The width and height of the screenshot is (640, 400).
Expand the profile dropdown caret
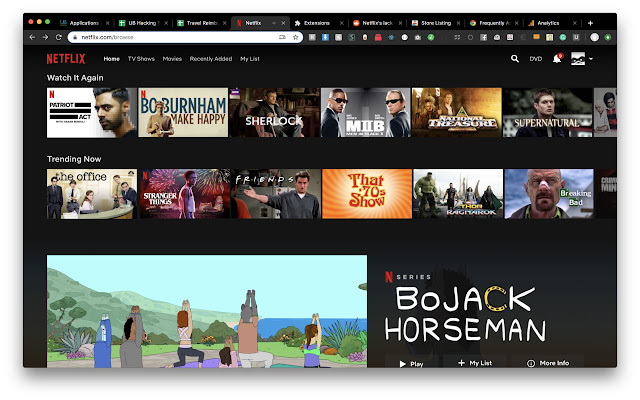[591, 59]
